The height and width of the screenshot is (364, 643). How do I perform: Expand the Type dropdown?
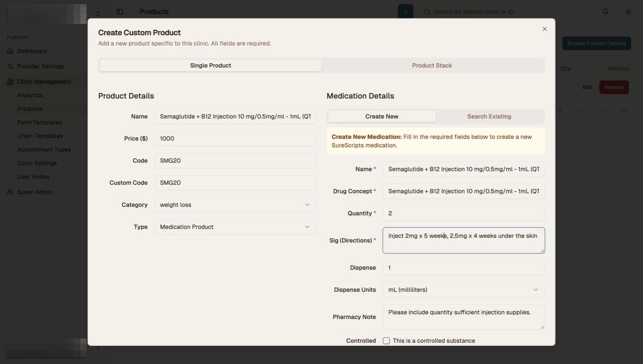(235, 227)
